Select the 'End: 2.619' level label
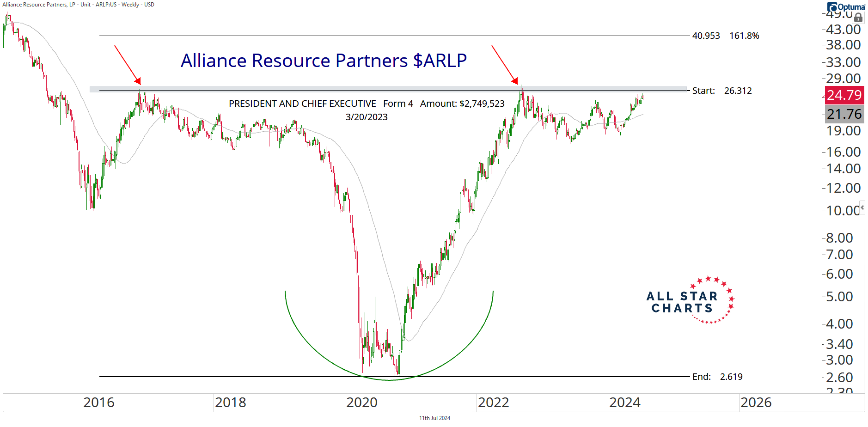Viewport: 868px width, 427px height. pyautogui.click(x=717, y=377)
